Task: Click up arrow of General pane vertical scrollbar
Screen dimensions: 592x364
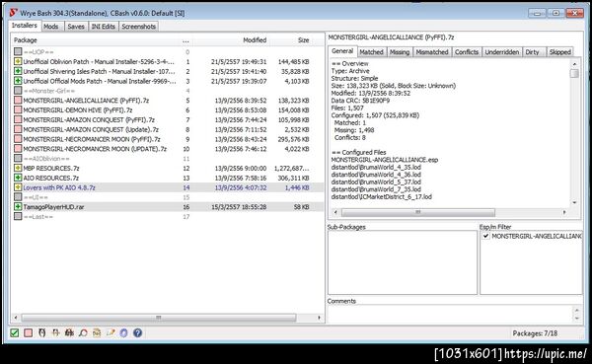Action: [574, 64]
